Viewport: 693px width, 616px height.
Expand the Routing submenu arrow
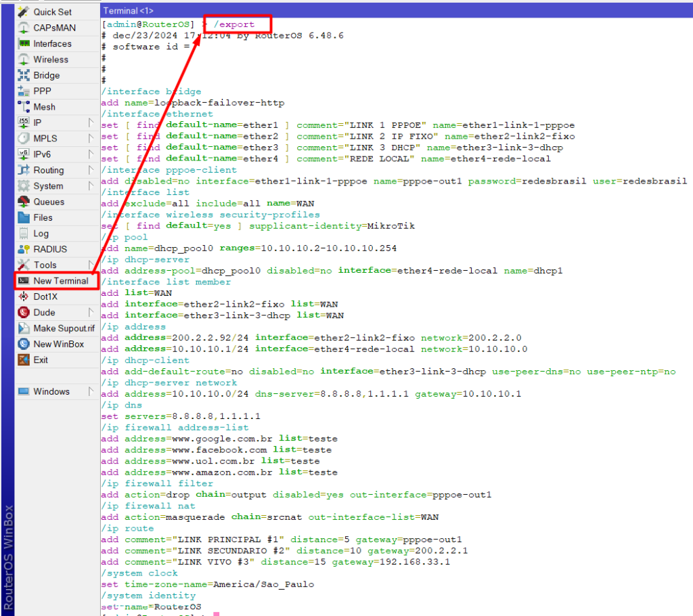(91, 171)
